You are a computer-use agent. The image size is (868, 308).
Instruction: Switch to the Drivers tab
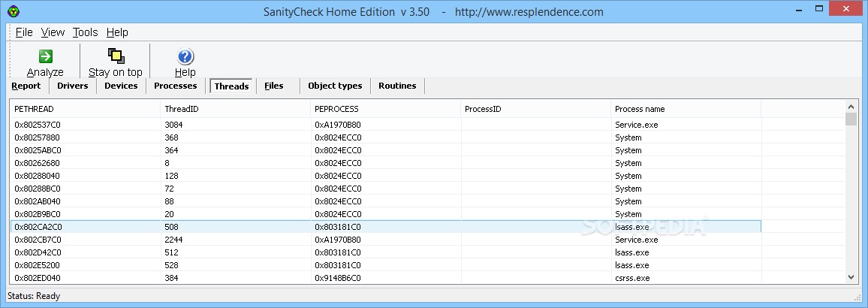73,86
